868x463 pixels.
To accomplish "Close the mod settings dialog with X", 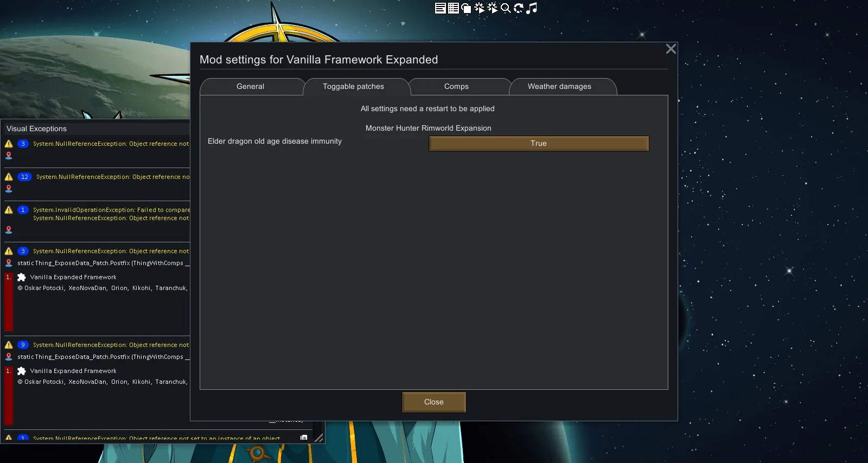I will coord(671,49).
